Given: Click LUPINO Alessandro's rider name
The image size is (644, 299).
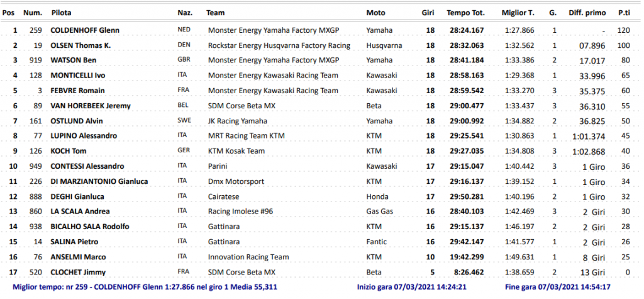Looking at the screenshot, I should pyautogui.click(x=84, y=136).
